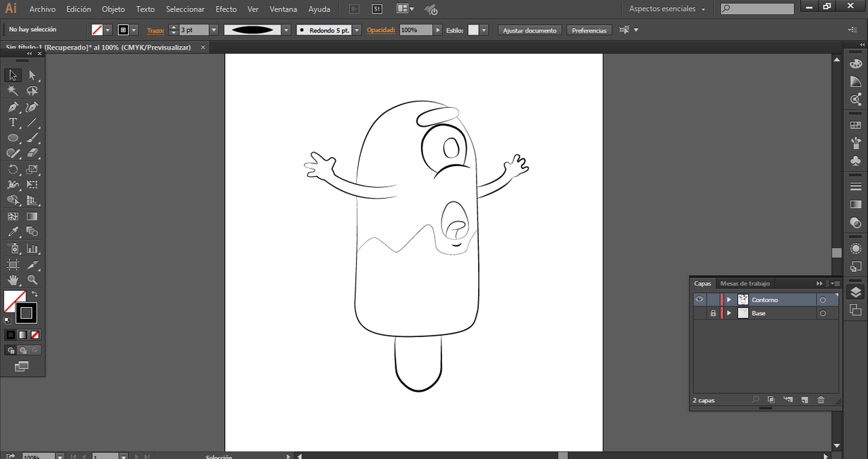Viewport: 868px width, 459px height.
Task: Delete selected layer with trash icon
Action: (x=821, y=400)
